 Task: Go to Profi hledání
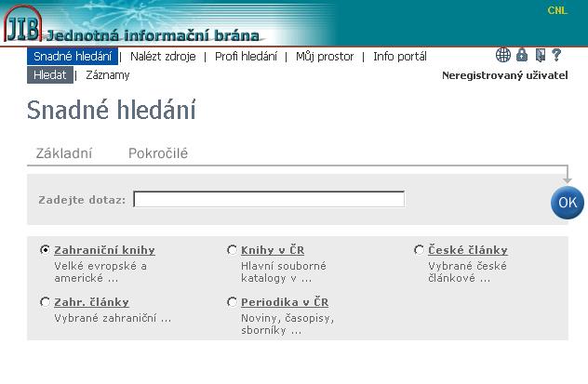coord(246,57)
